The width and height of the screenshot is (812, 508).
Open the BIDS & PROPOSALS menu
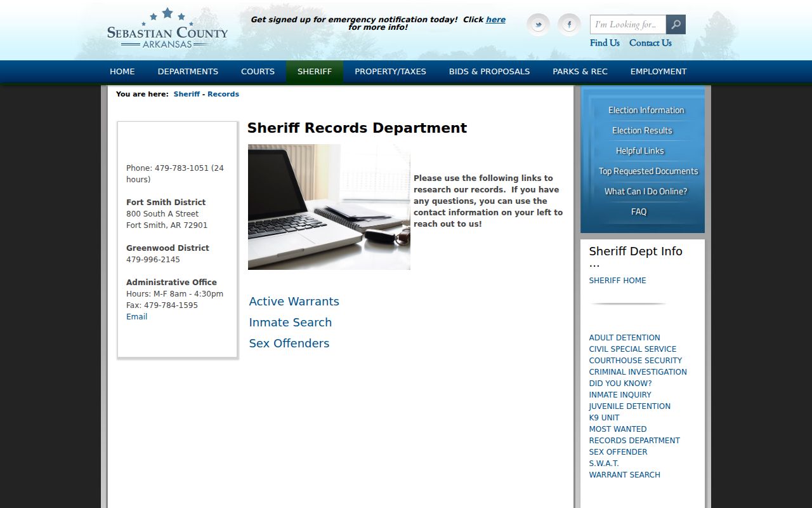coord(489,72)
